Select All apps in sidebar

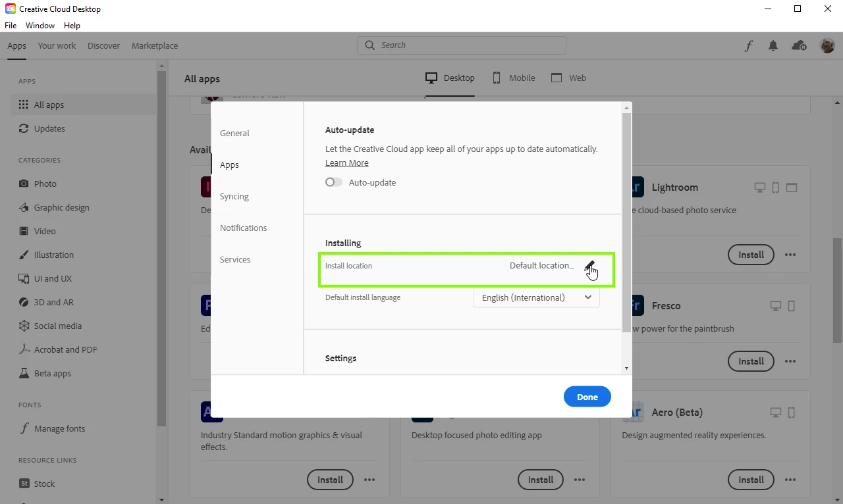[x=84, y=105]
